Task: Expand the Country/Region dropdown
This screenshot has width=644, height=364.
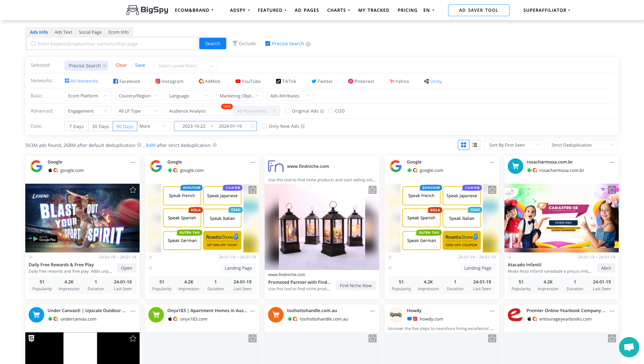Action: click(x=138, y=96)
